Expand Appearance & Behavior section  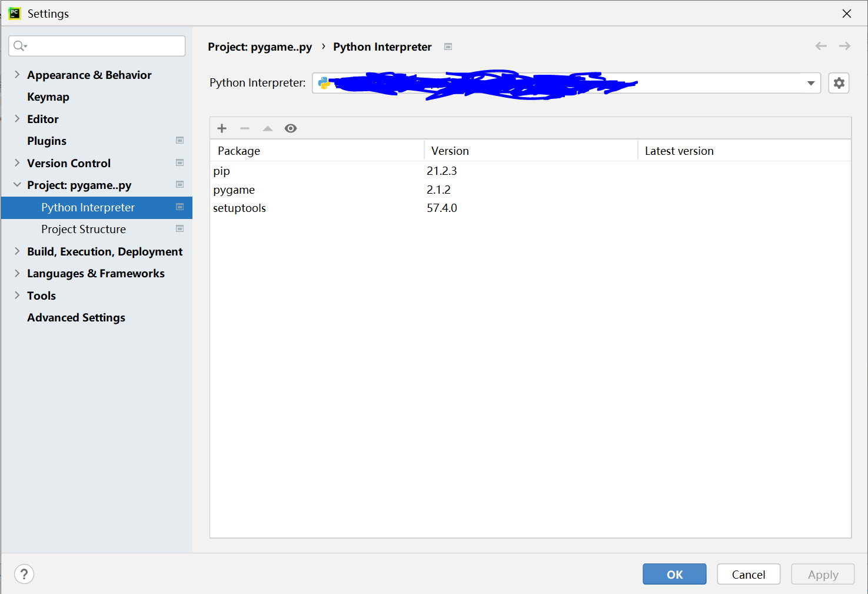pyautogui.click(x=17, y=74)
